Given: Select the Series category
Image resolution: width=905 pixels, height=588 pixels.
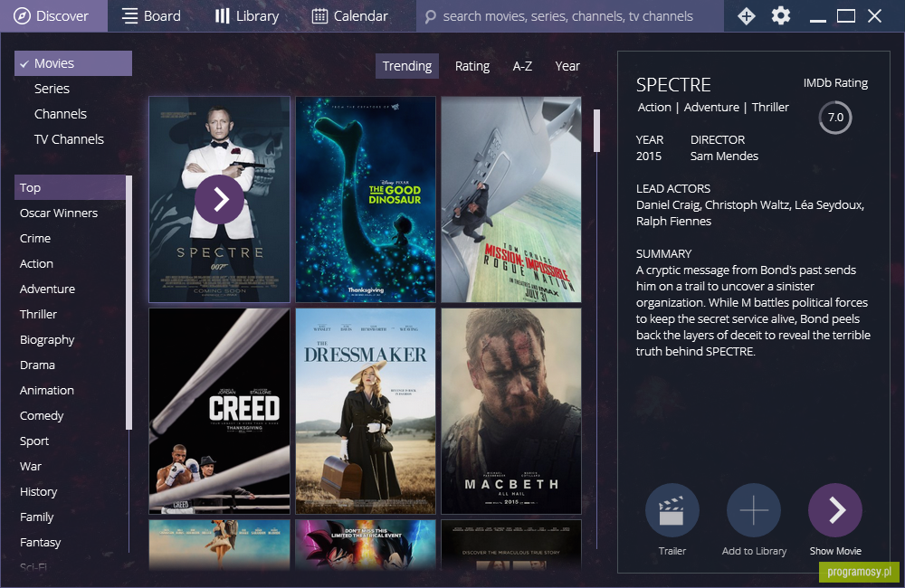Looking at the screenshot, I should click(52, 89).
